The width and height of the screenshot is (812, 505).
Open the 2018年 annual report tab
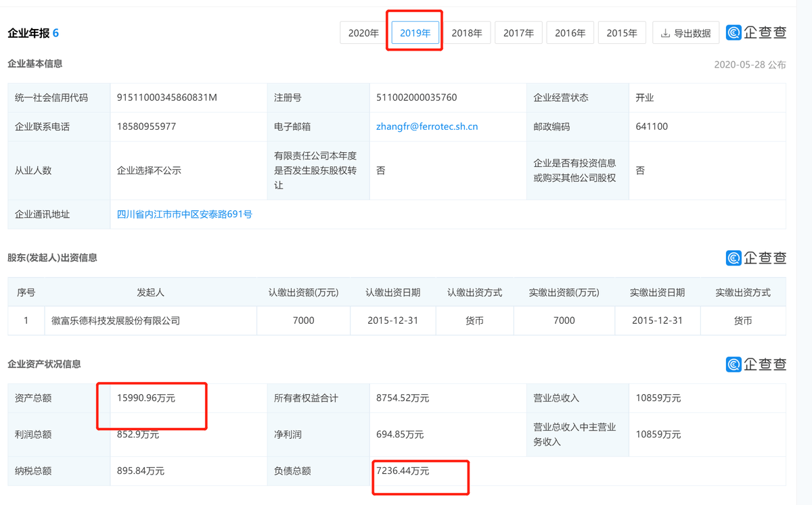[x=467, y=33]
